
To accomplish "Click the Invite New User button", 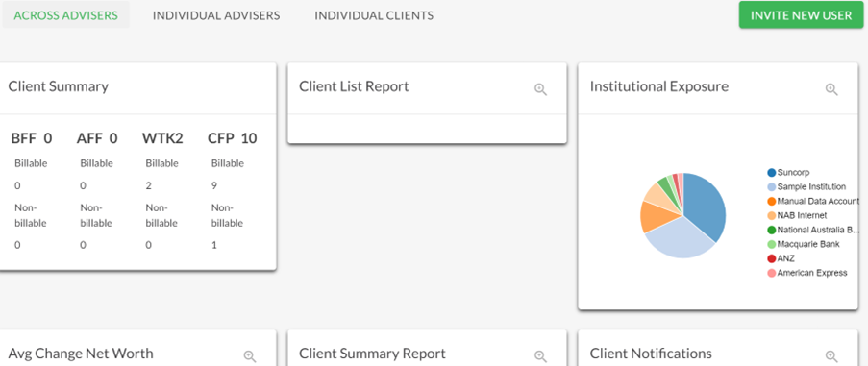I will coord(801,15).
